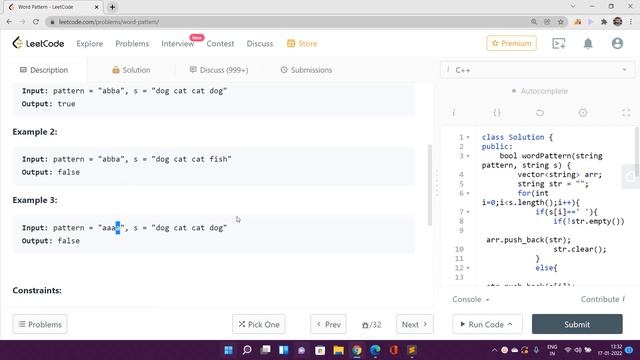
Task: Open Sublime Text from the taskbar
Action: click(x=412, y=350)
